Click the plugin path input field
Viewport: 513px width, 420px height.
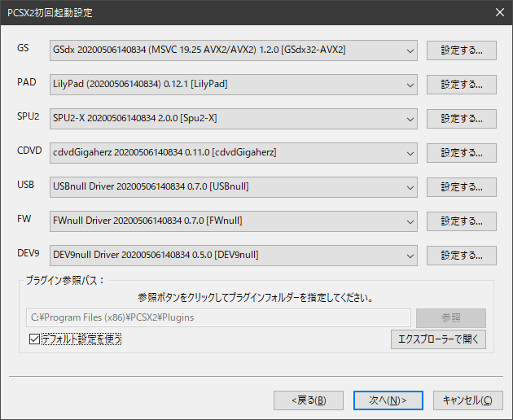click(218, 317)
